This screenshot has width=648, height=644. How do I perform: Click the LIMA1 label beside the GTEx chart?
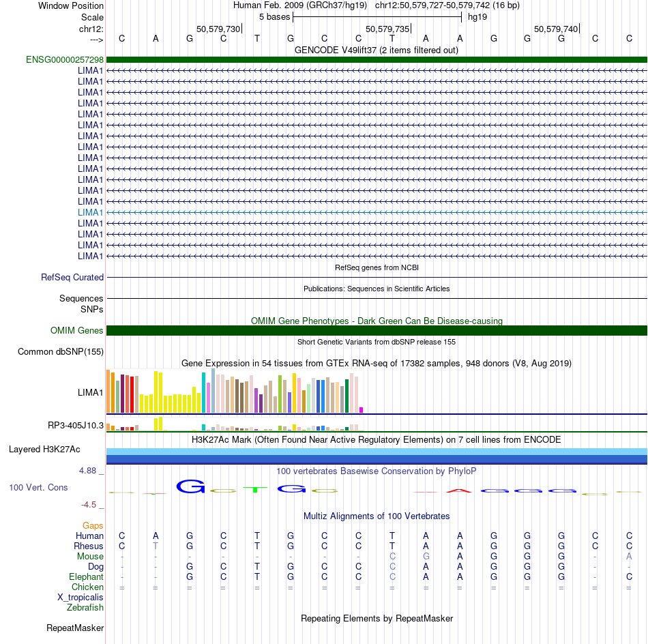click(x=90, y=393)
